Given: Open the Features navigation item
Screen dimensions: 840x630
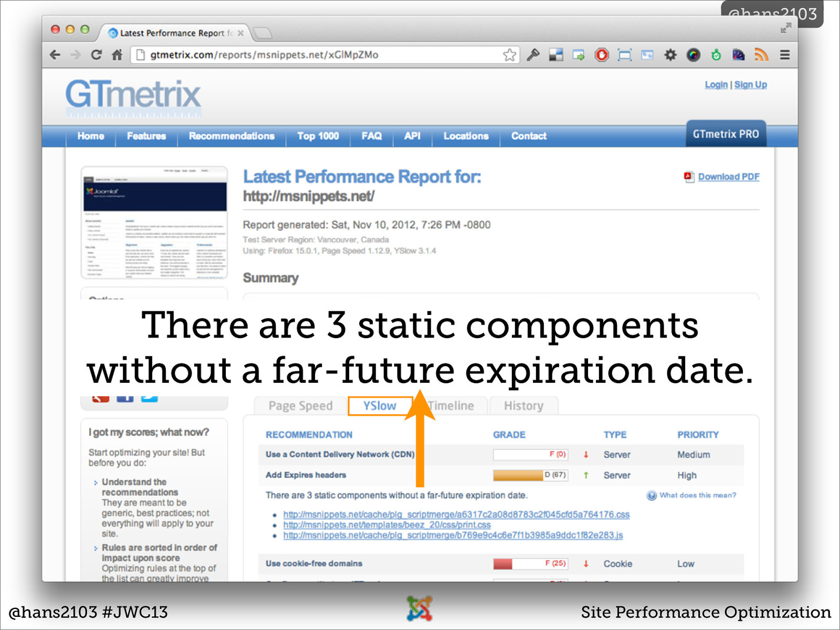Looking at the screenshot, I should coord(146,136).
